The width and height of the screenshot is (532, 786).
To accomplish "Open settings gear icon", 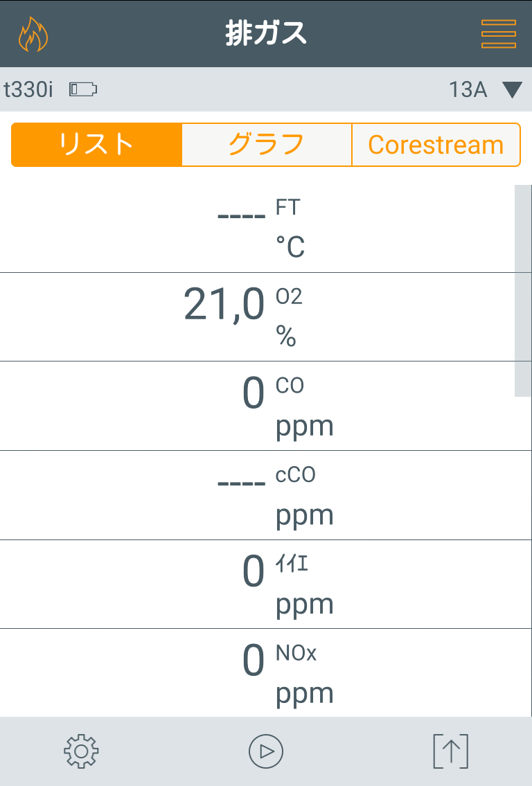I will click(x=81, y=751).
